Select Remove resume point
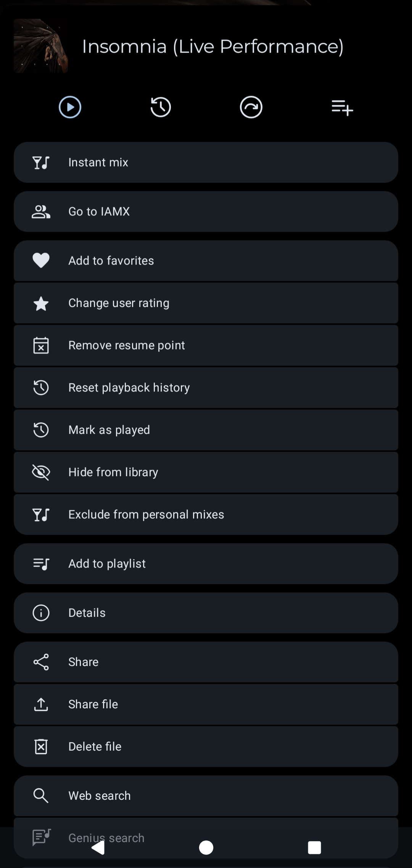412x868 pixels. pyautogui.click(x=206, y=345)
